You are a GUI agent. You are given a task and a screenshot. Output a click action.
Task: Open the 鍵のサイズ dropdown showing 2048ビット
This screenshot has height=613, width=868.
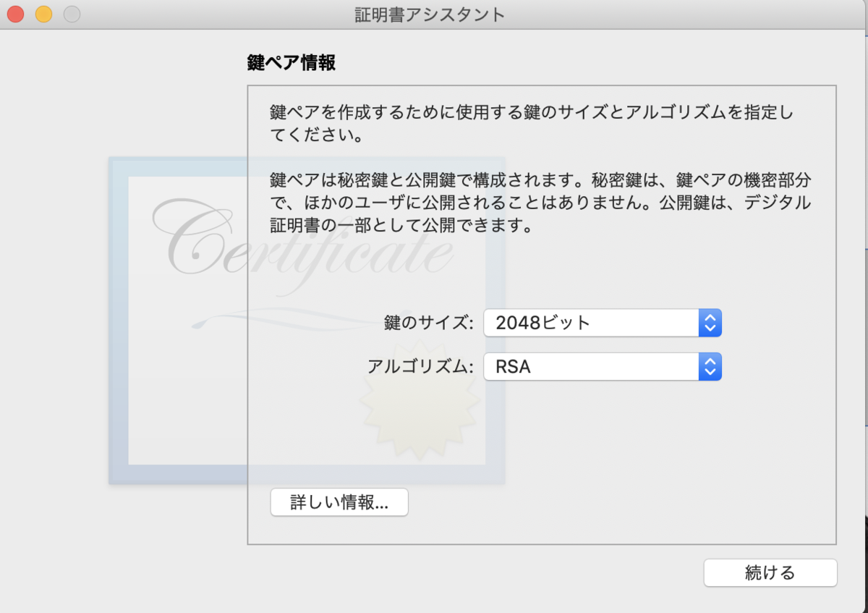tap(603, 323)
